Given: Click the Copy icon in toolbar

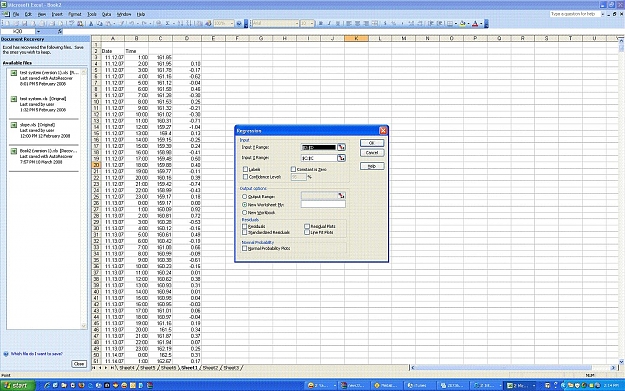Looking at the screenshot, I should point(100,23).
